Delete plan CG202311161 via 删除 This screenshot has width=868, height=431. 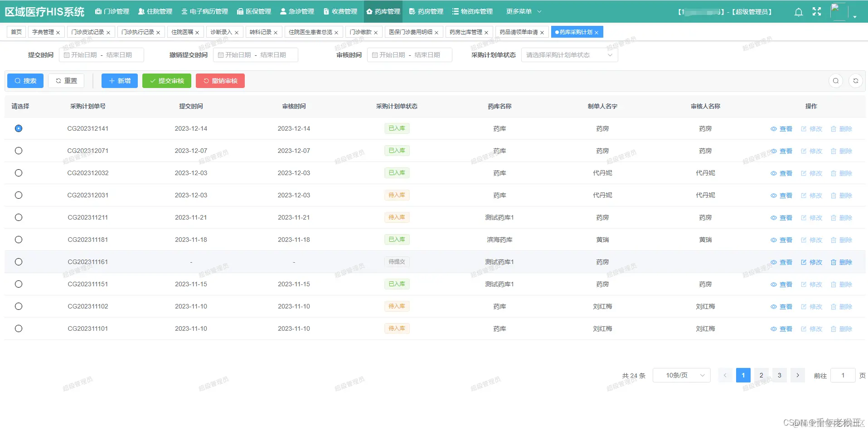pos(841,262)
